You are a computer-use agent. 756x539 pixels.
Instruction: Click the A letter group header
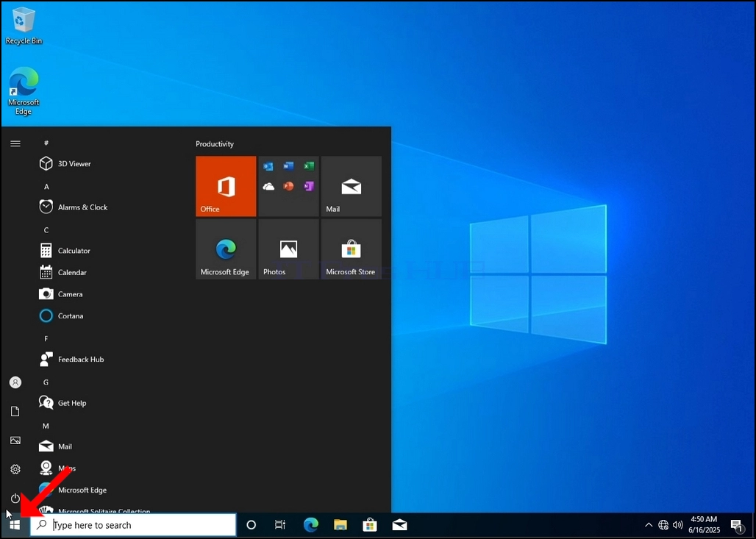coord(46,187)
